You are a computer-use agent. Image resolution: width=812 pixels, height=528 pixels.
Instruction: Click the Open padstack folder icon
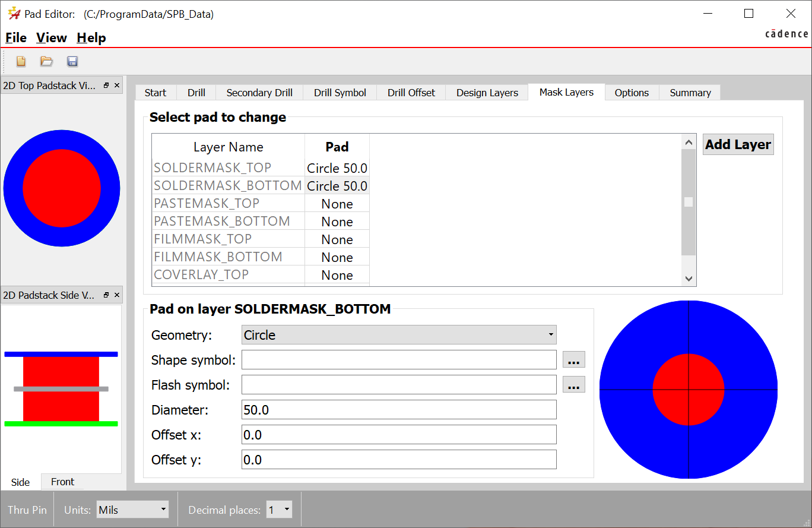[x=46, y=61]
